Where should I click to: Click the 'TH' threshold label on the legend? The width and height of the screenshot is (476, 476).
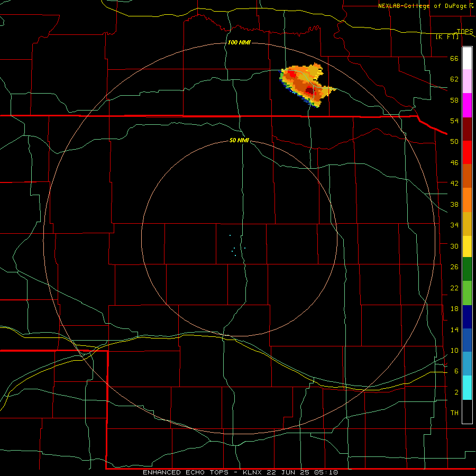pyautogui.click(x=454, y=413)
